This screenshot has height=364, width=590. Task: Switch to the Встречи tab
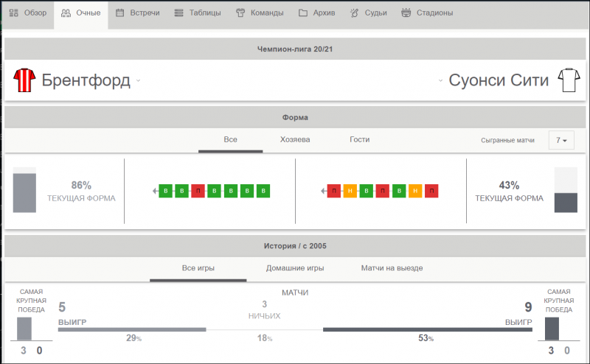point(138,13)
